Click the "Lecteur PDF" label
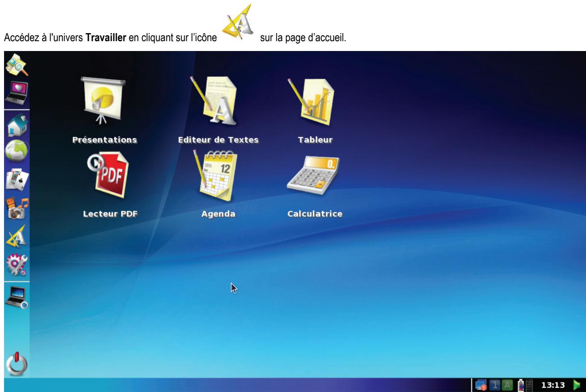Screen dimensions: 586x392 111,214
